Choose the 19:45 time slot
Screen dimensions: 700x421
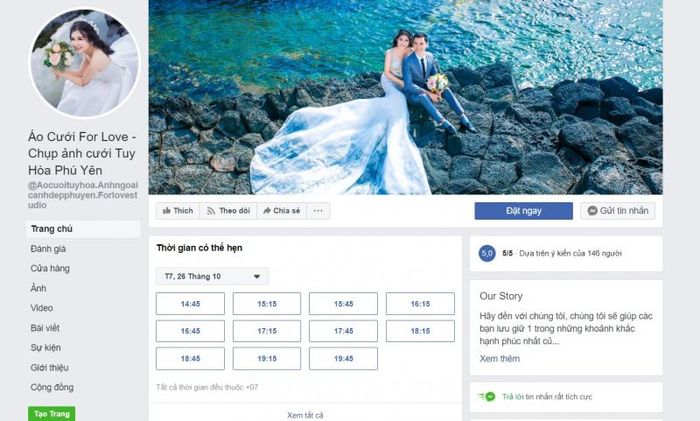(343, 358)
